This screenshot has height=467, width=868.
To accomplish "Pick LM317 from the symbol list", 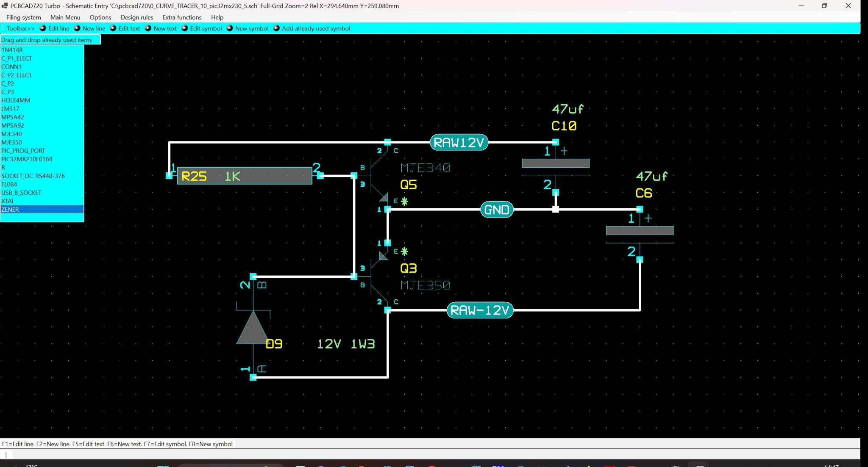I will pyautogui.click(x=42, y=109).
